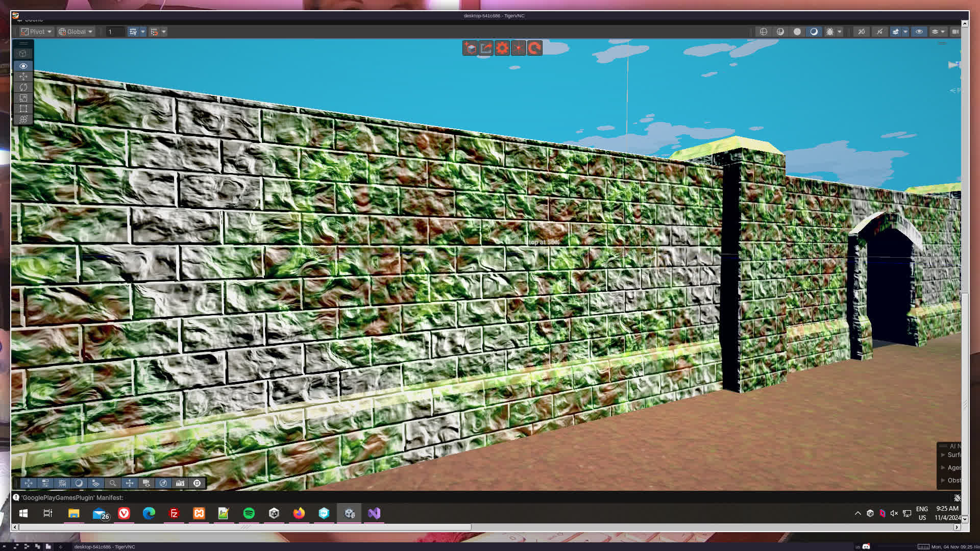980x551 pixels.
Task: Open the Global orientation dropdown
Action: pyautogui.click(x=76, y=32)
